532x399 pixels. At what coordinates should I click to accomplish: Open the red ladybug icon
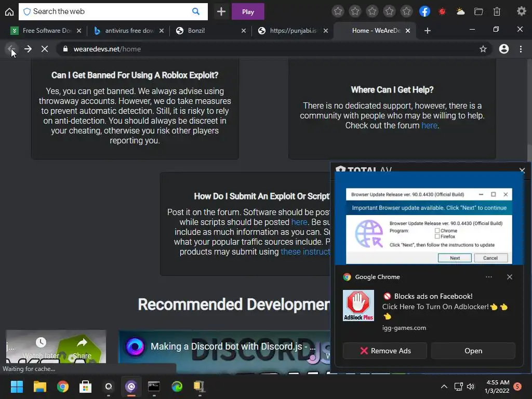442,11
